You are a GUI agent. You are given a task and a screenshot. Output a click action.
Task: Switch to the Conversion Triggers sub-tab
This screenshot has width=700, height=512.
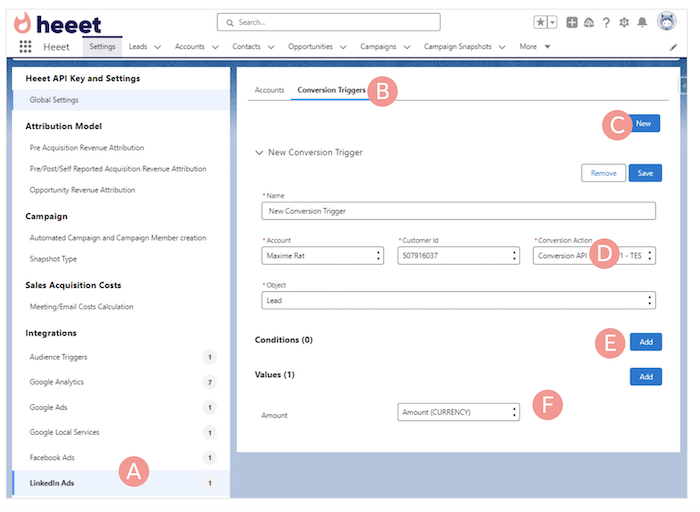click(331, 90)
